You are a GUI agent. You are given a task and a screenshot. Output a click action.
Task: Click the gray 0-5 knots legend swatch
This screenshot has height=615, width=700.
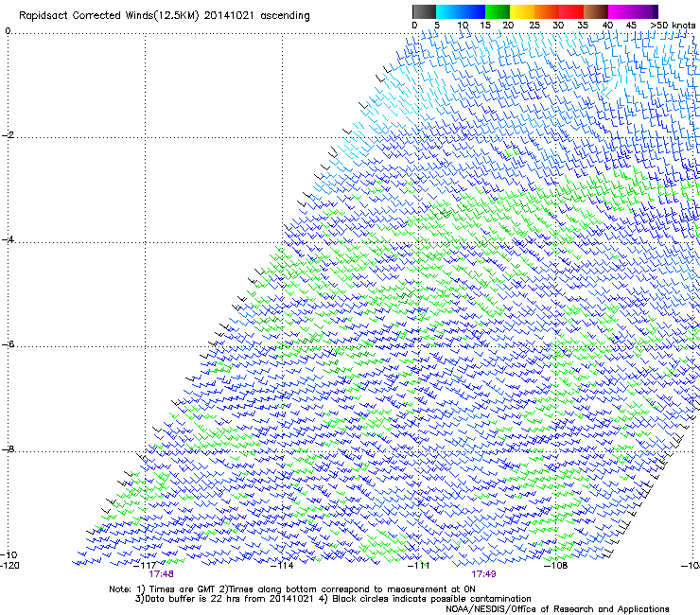(424, 11)
